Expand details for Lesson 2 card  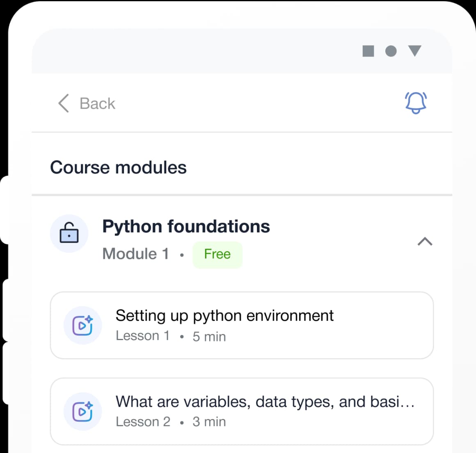coord(242,411)
